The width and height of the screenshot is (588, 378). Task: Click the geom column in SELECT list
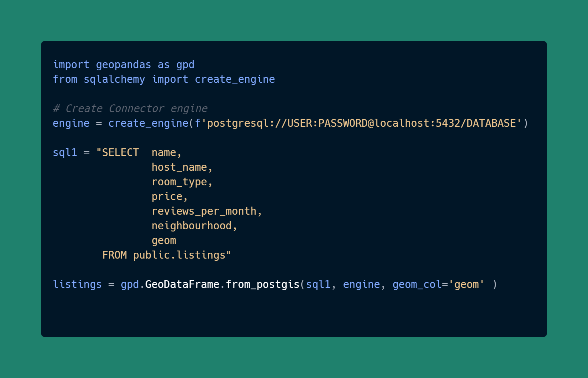click(164, 241)
